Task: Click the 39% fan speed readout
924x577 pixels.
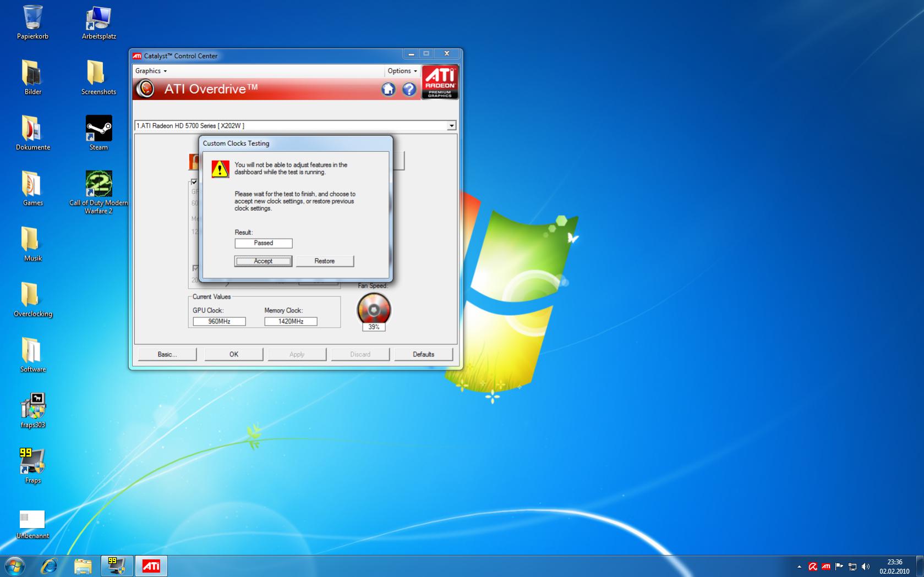Action: click(374, 327)
